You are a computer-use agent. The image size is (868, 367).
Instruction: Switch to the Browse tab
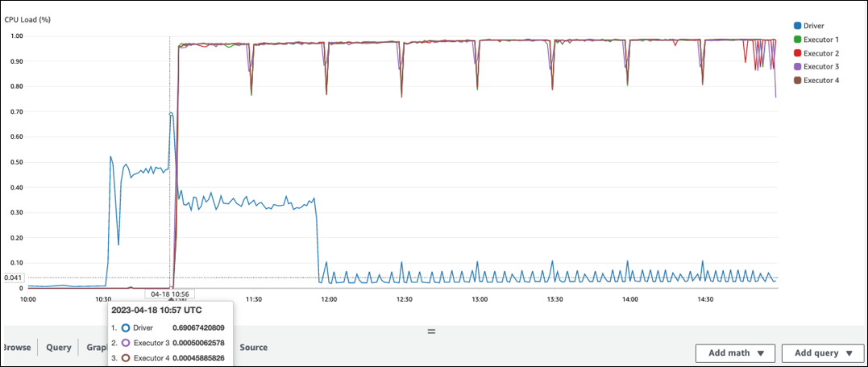(x=16, y=348)
